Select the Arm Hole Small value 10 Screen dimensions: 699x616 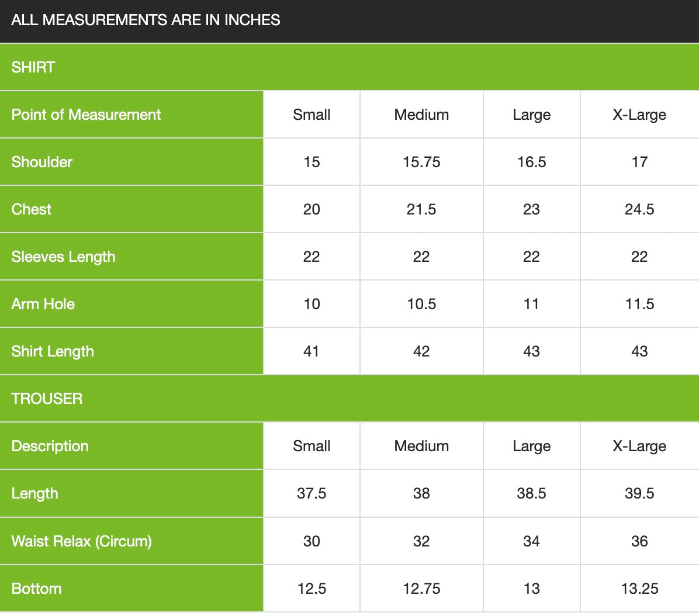click(x=312, y=304)
